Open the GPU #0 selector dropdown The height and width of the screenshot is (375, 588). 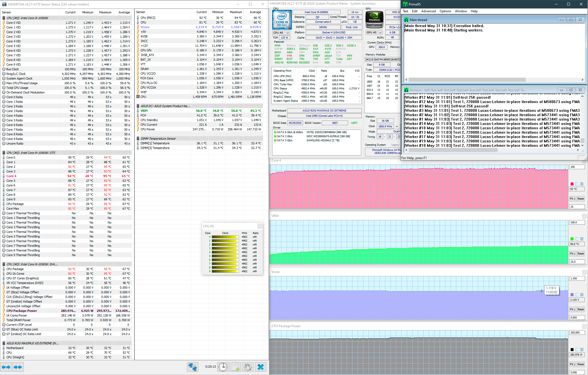coord(374,32)
